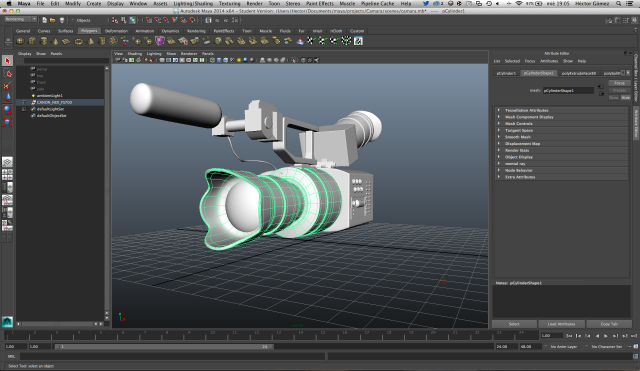Image resolution: width=640 pixels, height=371 pixels.
Task: Open the Polygons shelf tab
Action: 89,31
